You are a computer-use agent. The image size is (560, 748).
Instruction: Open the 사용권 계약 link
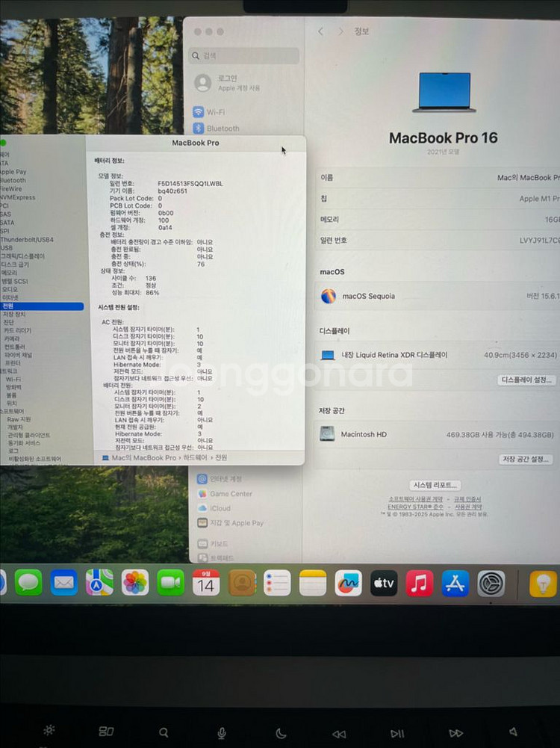tap(468, 507)
